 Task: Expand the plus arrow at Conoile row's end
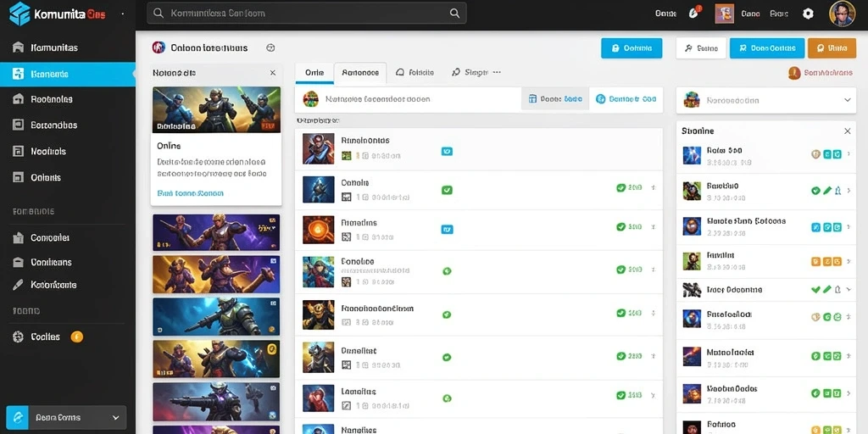[654, 187]
